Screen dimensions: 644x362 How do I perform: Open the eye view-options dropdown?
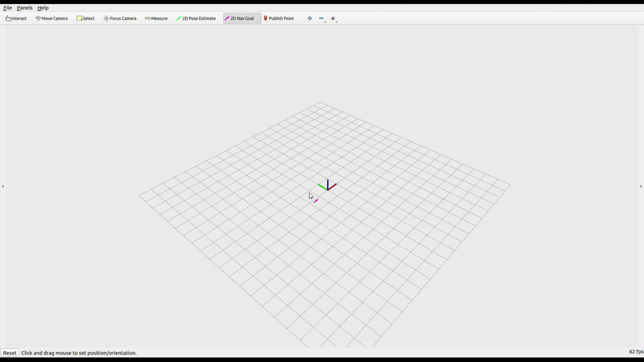click(334, 19)
